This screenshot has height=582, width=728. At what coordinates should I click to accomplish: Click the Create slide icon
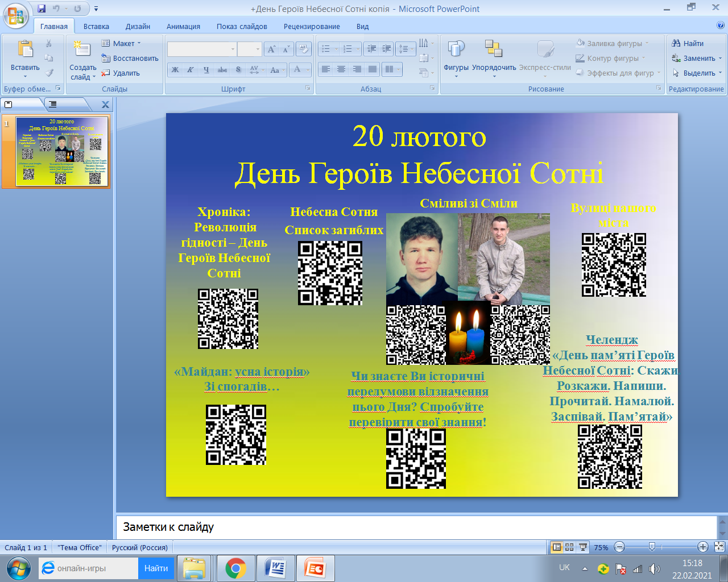click(82, 49)
